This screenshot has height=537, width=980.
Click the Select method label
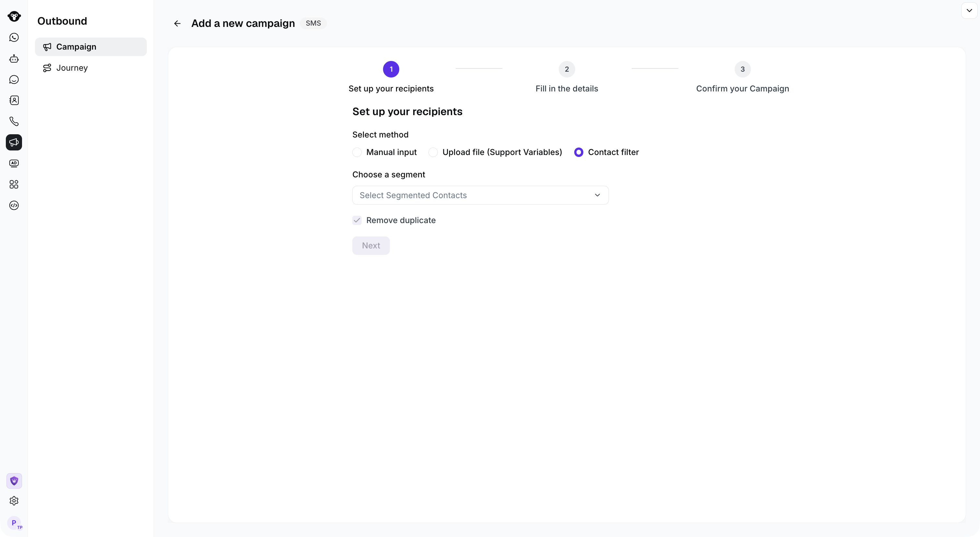(380, 135)
